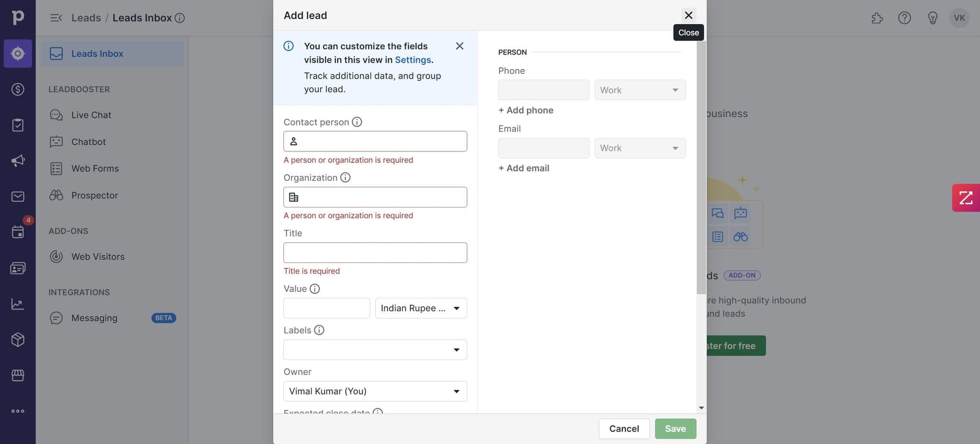Click the Settings link in banner
The width and height of the screenshot is (980, 444).
point(412,60)
